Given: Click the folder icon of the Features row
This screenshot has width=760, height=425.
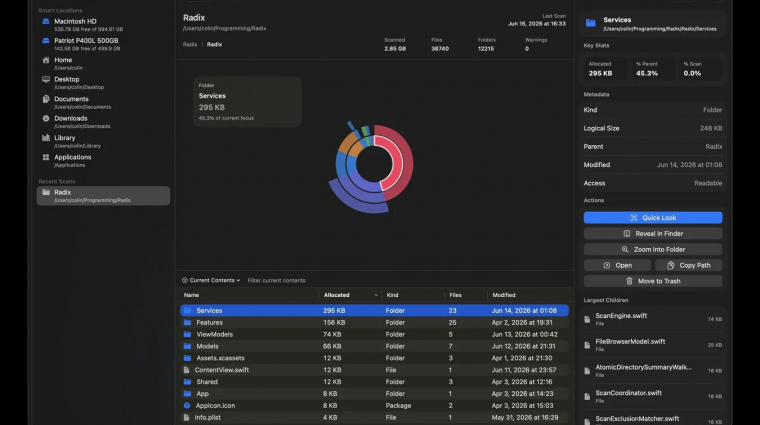Looking at the screenshot, I should 187,322.
